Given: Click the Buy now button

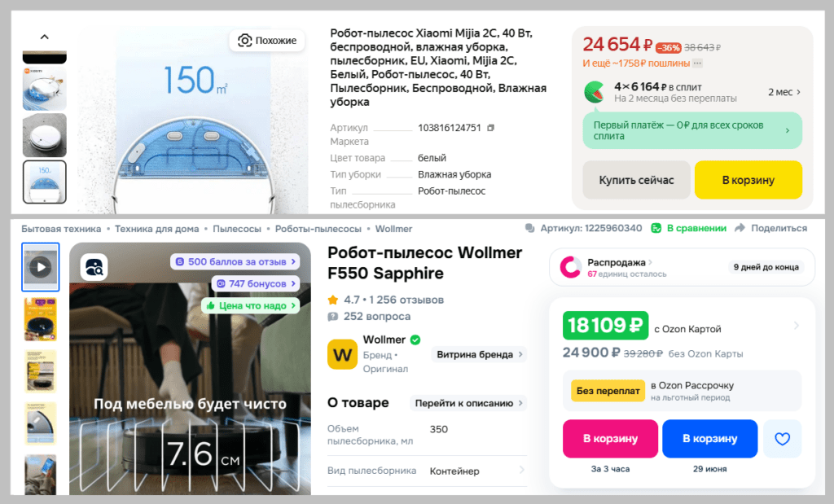Looking at the screenshot, I should 636,180.
